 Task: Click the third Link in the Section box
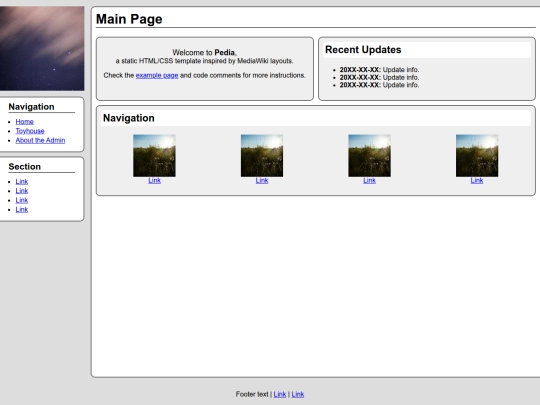click(x=22, y=200)
